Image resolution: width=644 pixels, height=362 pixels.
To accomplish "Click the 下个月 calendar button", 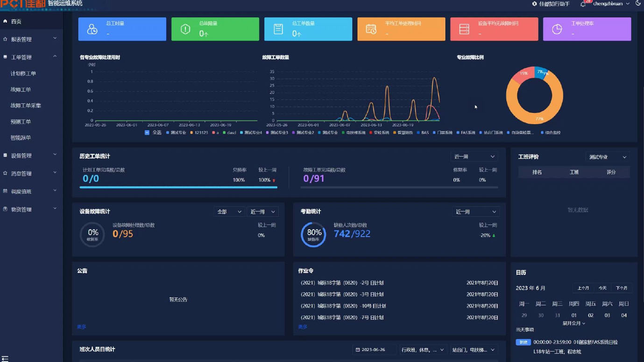I will point(621,288).
